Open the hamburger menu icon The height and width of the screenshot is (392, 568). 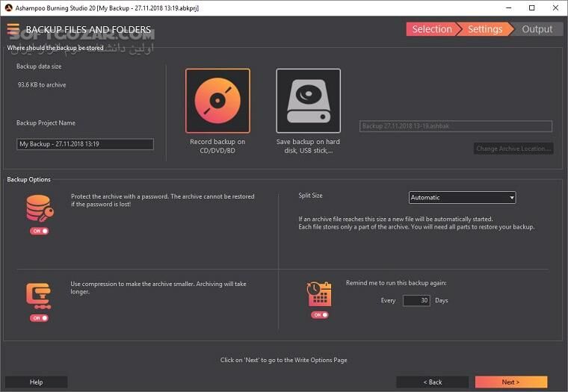point(13,30)
